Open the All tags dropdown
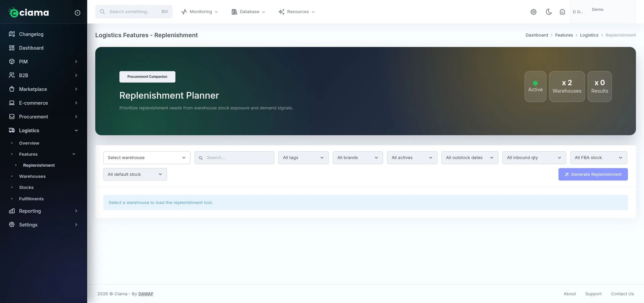The height and width of the screenshot is (303, 644). [303, 158]
